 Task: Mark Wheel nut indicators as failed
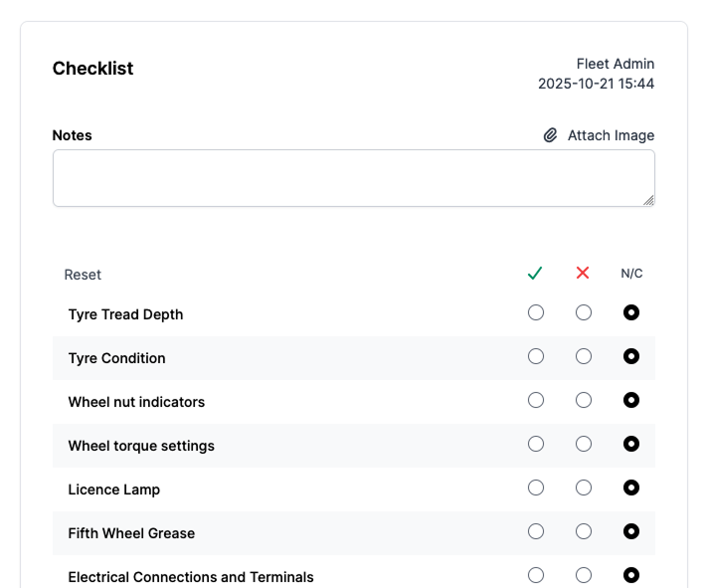click(x=584, y=400)
